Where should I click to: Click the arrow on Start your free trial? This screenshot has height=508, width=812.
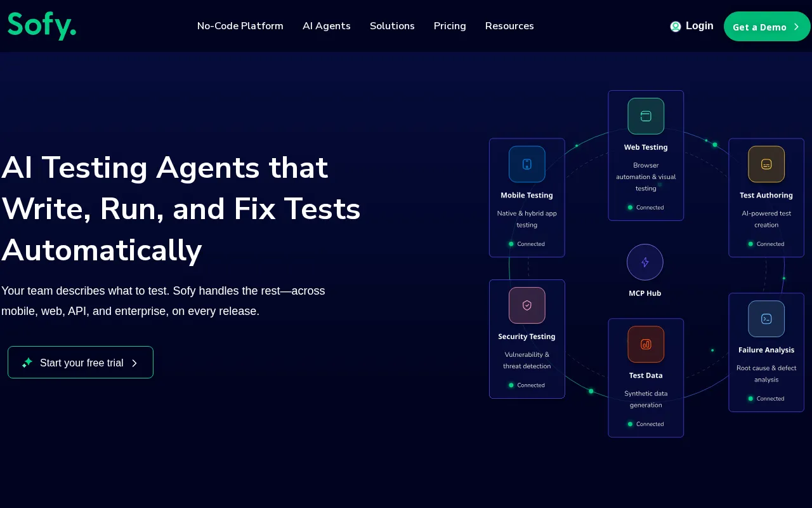(x=134, y=363)
